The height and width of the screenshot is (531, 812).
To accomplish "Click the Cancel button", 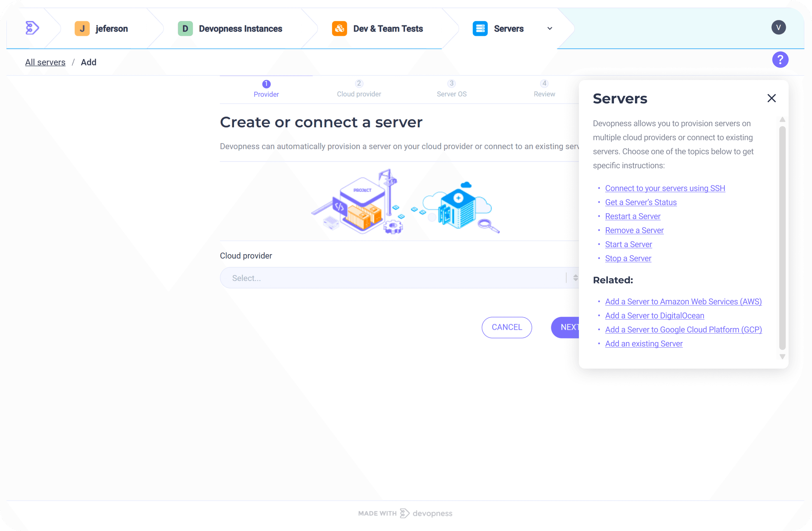I will tap(506, 327).
